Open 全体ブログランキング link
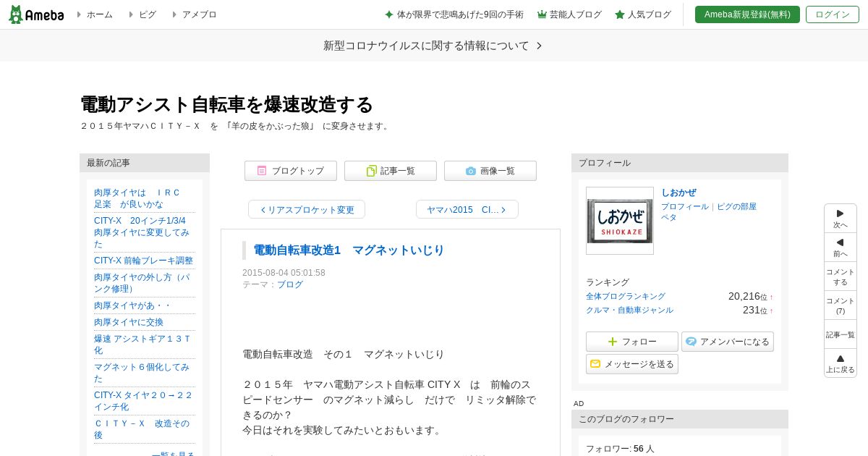The image size is (868, 456). click(x=626, y=296)
